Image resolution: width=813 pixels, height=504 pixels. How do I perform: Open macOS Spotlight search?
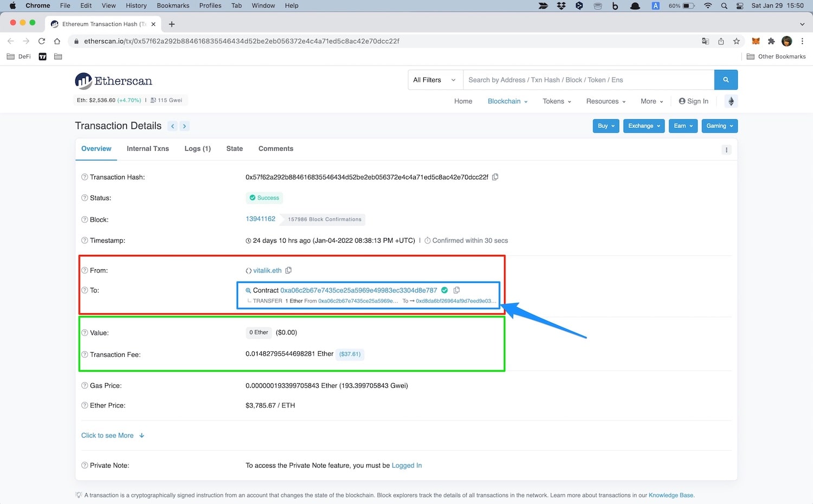click(724, 5)
